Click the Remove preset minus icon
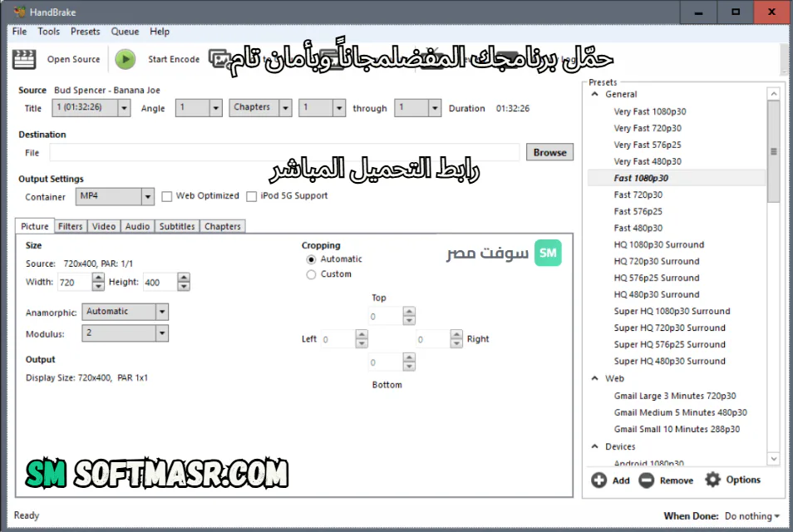 coord(646,480)
